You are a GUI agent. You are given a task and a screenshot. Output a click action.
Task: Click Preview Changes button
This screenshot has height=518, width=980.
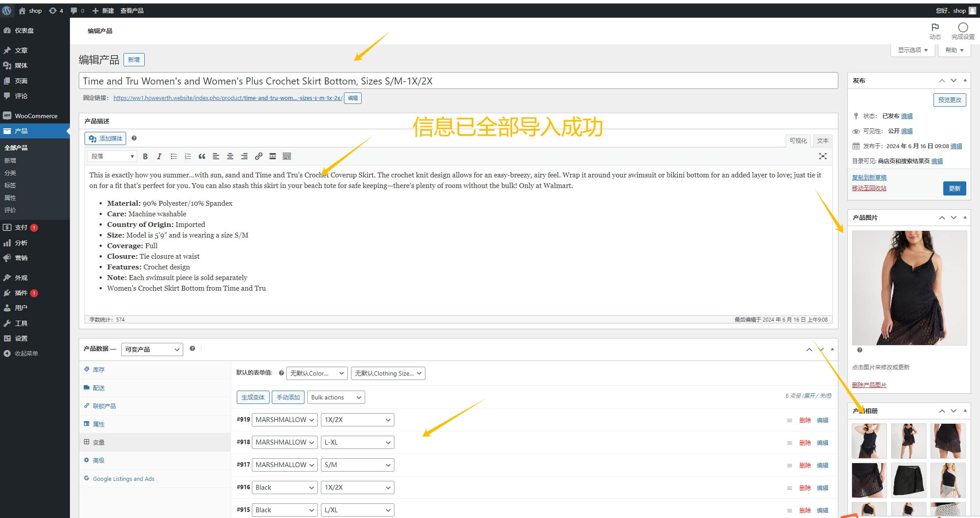click(949, 100)
